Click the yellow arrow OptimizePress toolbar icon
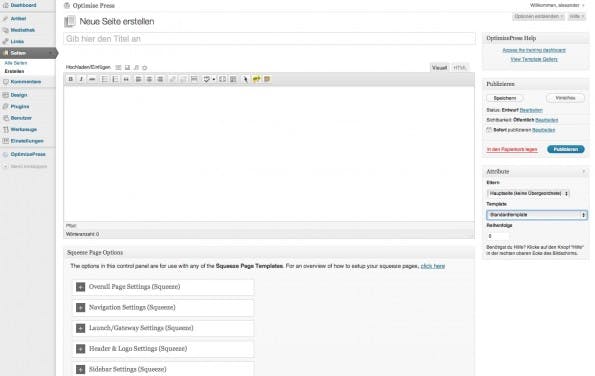This screenshot has width=595, height=376. pos(257,79)
